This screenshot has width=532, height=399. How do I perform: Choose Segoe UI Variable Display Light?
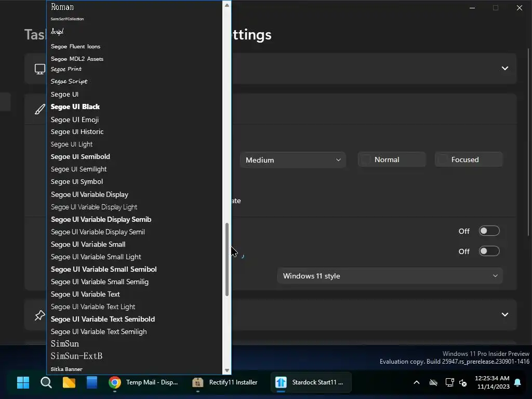[135, 207]
